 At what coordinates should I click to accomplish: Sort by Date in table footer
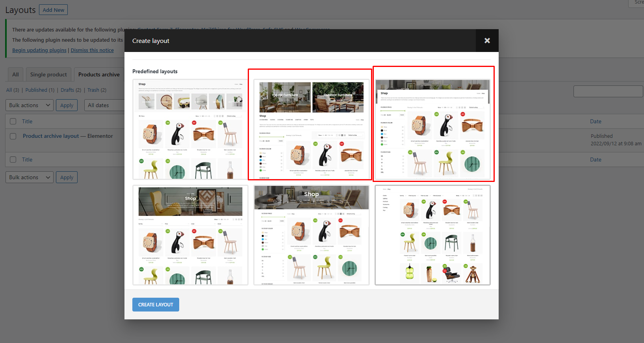tap(596, 159)
